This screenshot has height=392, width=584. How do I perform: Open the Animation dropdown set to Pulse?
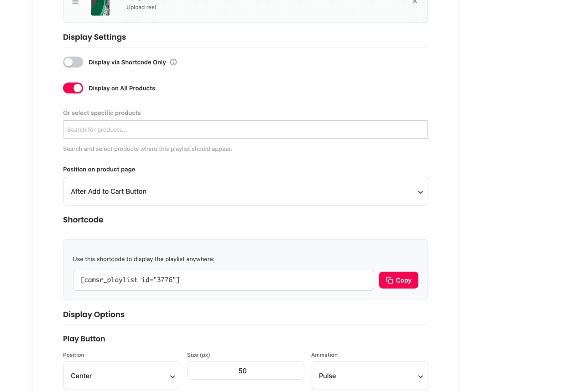pos(370,376)
